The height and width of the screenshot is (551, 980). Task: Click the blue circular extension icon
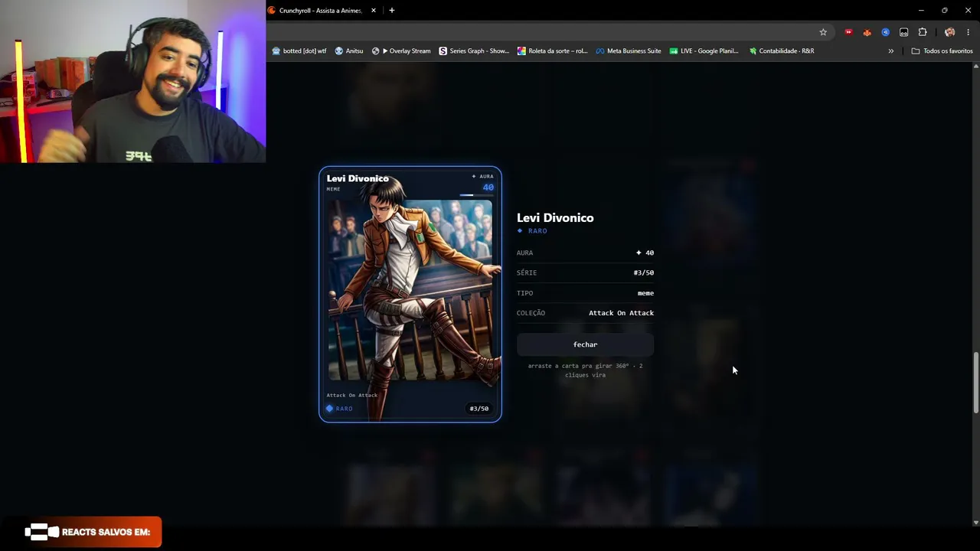[885, 32]
